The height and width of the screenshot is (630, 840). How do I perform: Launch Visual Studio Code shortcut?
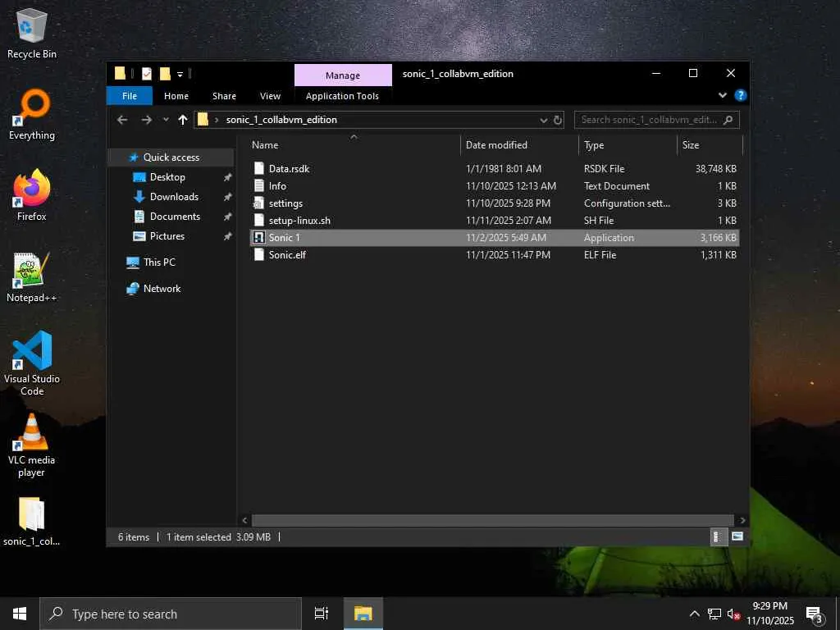(x=32, y=363)
